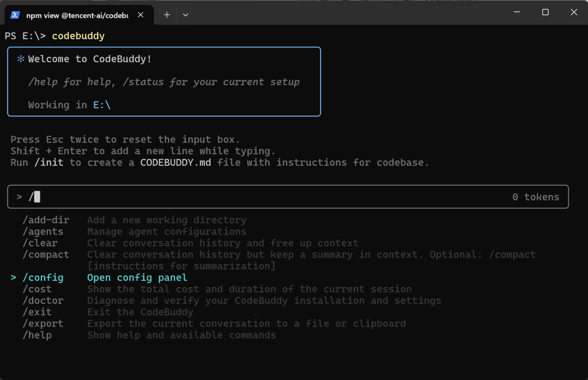Image resolution: width=588 pixels, height=380 pixels.
Task: Open a new terminal tab with plus
Action: 167,15
